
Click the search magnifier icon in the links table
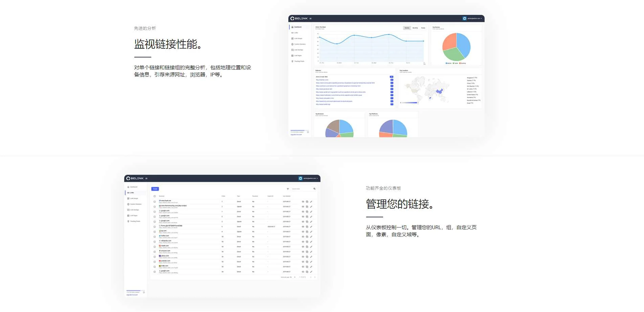(x=314, y=189)
